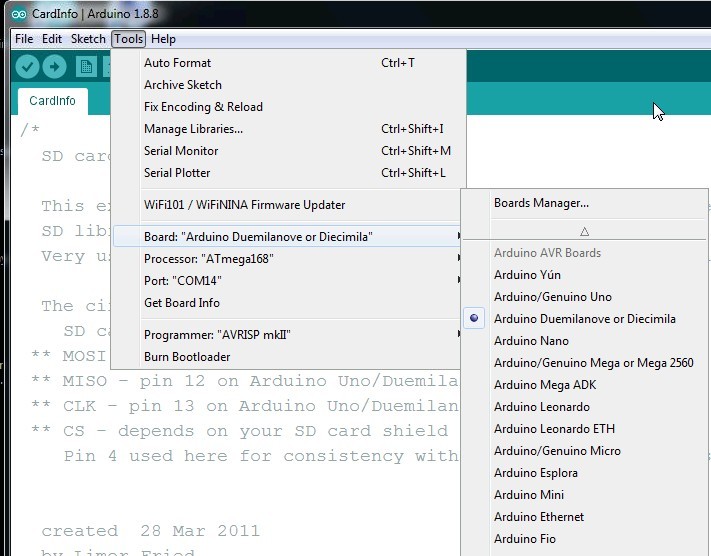Open the Sketch menu
711x556 pixels.
88,39
